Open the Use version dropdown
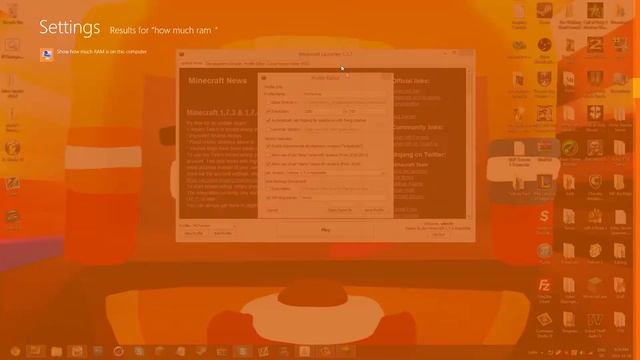The height and width of the screenshot is (360, 640). pos(336,173)
